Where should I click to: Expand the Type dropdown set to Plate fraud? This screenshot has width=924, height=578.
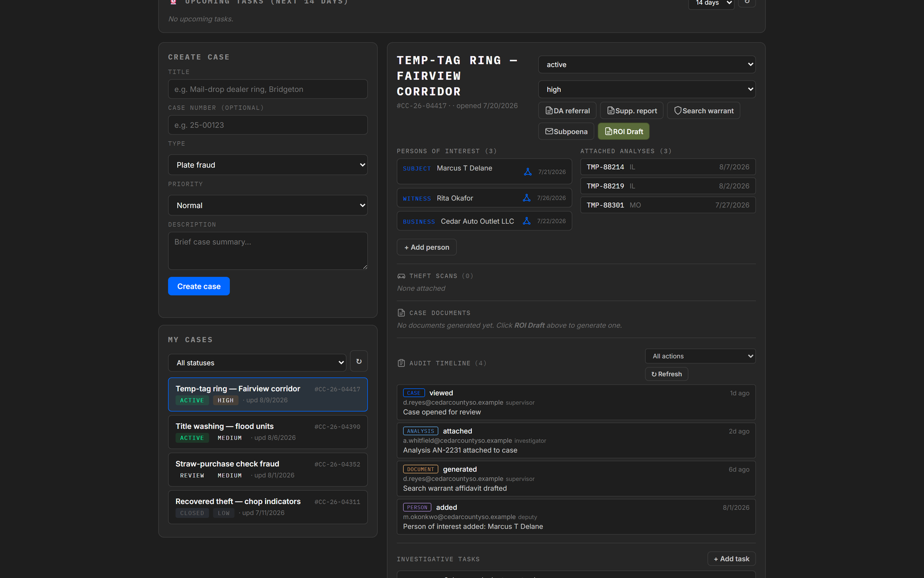(x=268, y=165)
